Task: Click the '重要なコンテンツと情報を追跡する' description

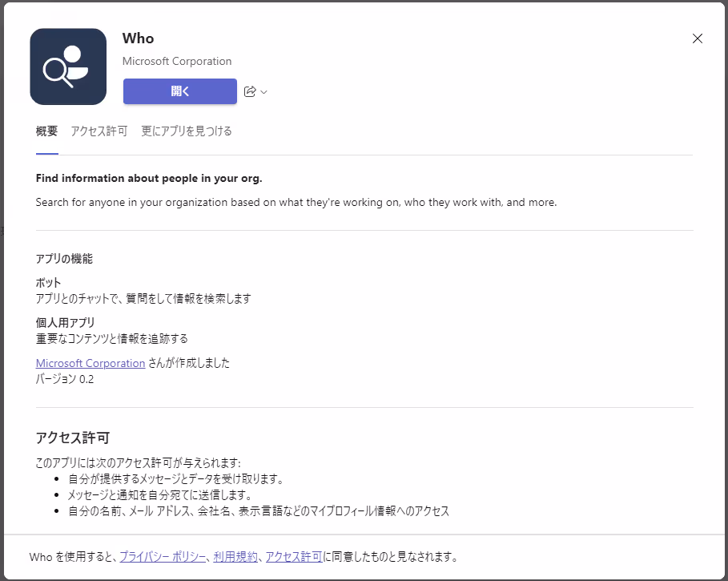Action: (112, 338)
